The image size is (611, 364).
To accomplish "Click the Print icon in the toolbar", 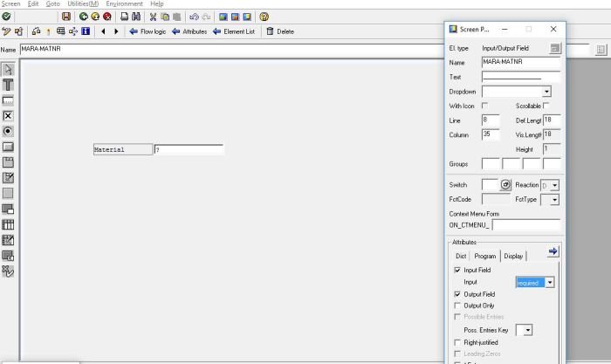I will point(124,17).
